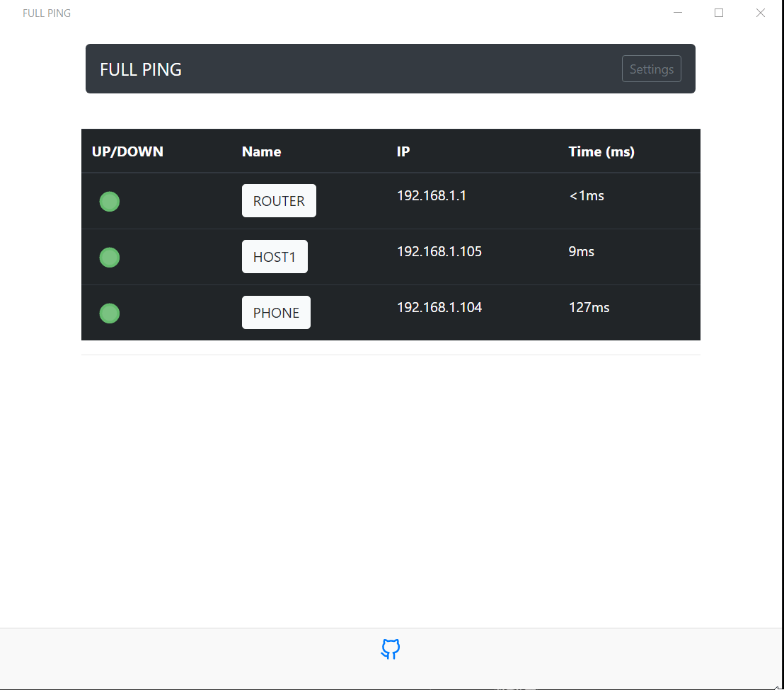Click the green status dot for ROUTER

(110, 201)
